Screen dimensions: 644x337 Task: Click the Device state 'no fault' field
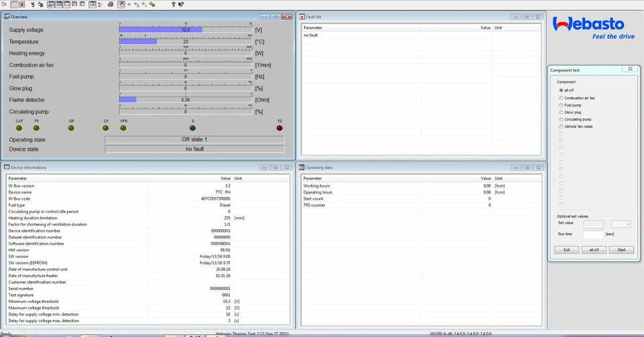(195, 149)
